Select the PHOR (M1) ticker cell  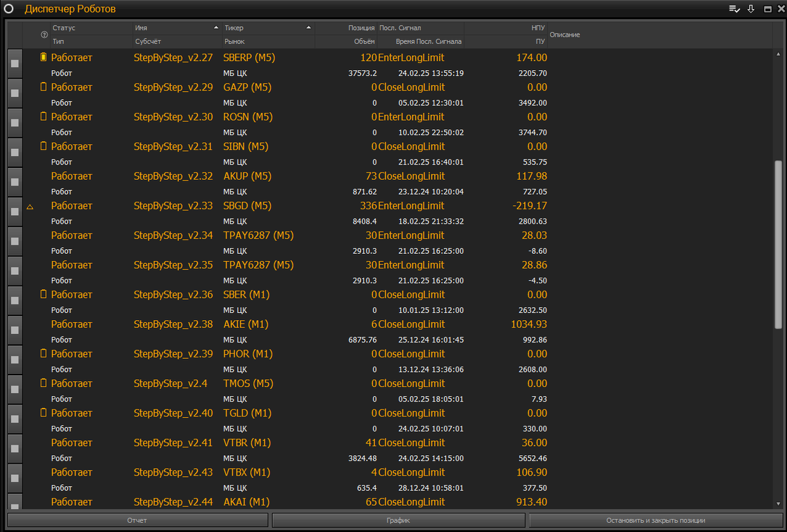click(x=247, y=354)
